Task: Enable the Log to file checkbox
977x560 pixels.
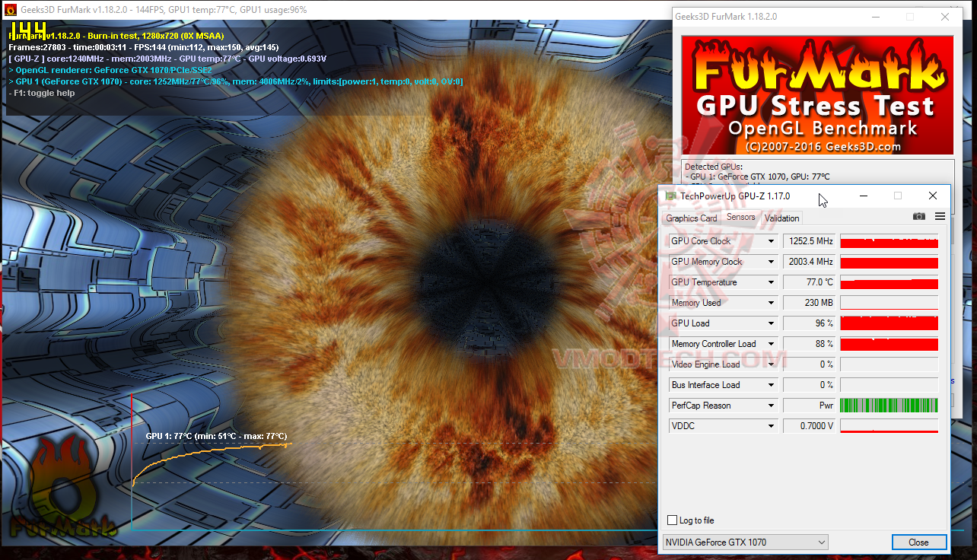Action: (x=672, y=520)
